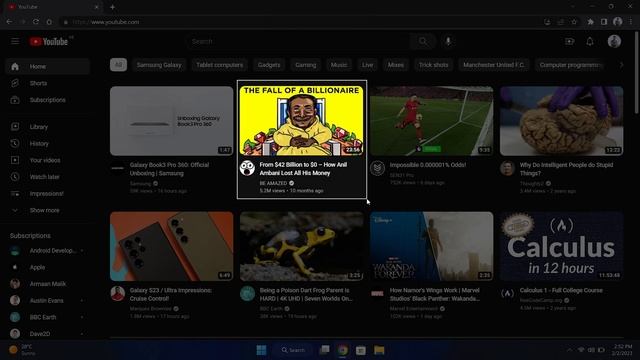Open Calculus 1 Full College Course title
Viewport: 640px width, 360px height.
(x=561, y=290)
